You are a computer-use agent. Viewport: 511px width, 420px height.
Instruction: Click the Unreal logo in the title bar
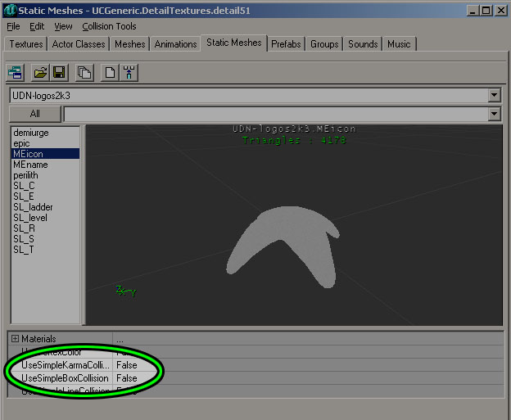(10, 11)
